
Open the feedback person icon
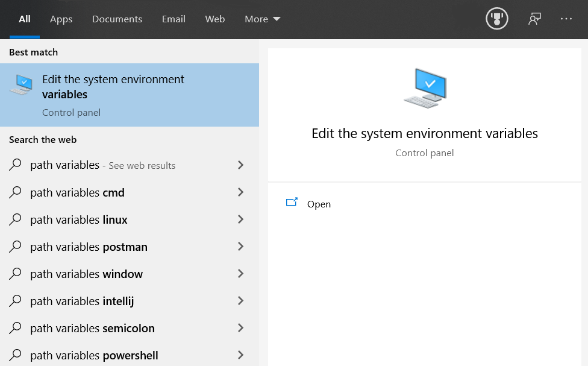pyautogui.click(x=534, y=19)
